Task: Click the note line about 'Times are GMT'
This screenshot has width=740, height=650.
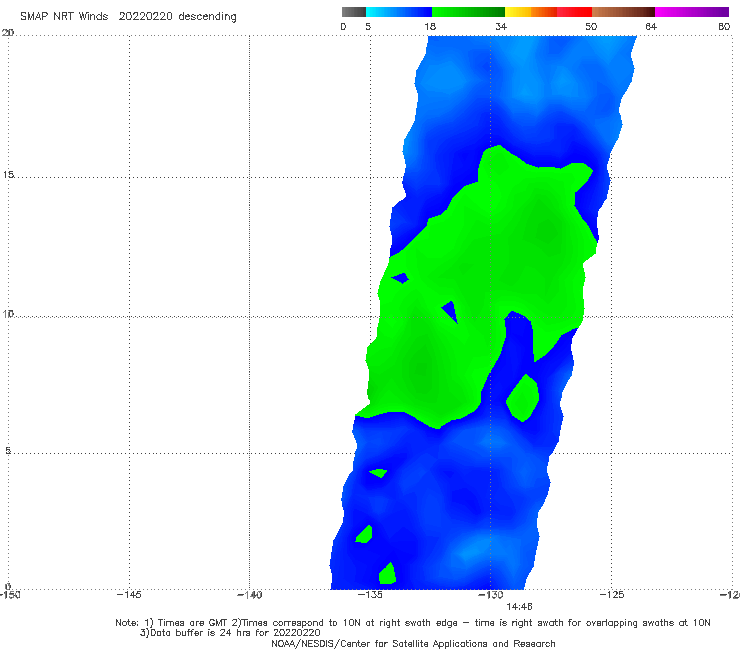Action: tap(413, 623)
